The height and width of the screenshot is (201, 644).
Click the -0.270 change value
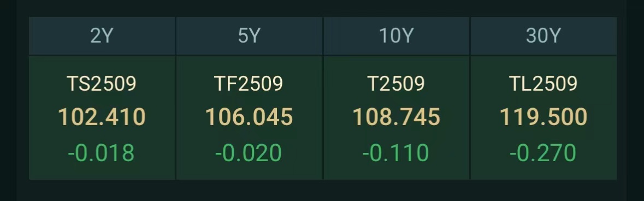click(543, 153)
